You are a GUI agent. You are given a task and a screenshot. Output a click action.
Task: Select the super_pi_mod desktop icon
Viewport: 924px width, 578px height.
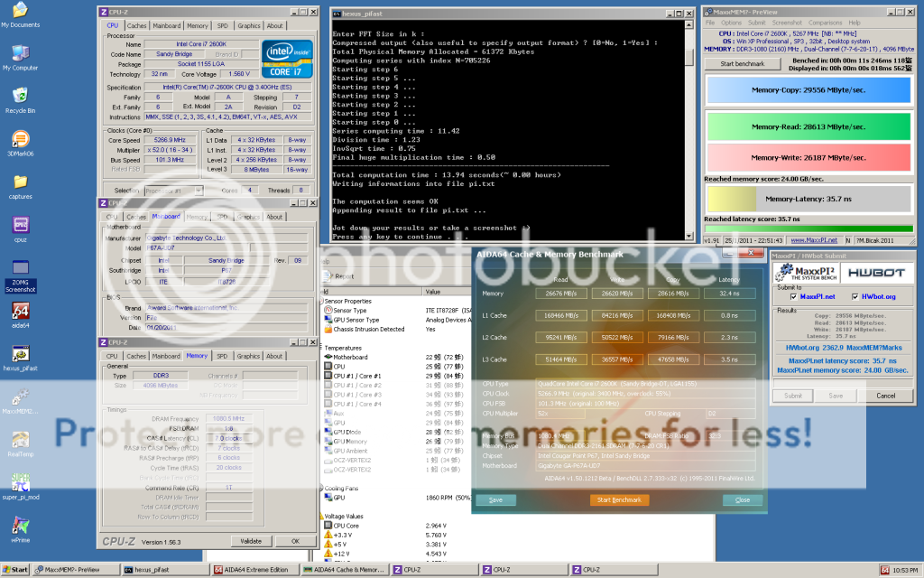[20, 487]
